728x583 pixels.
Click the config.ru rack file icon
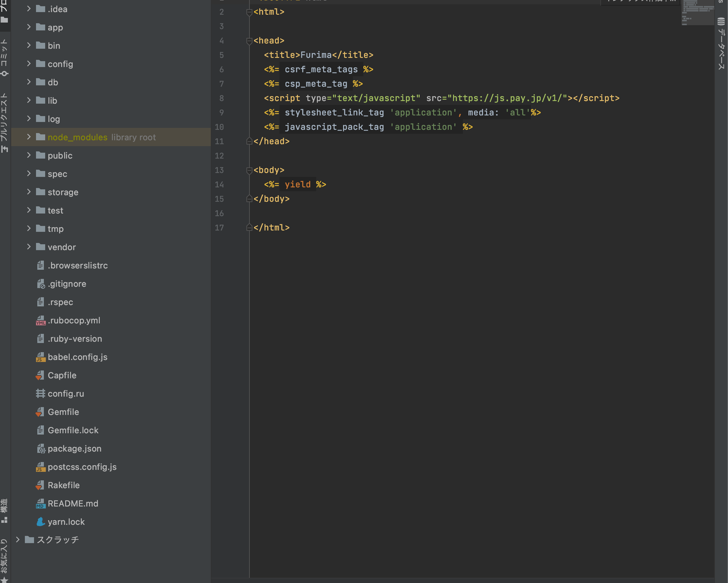[x=40, y=393]
